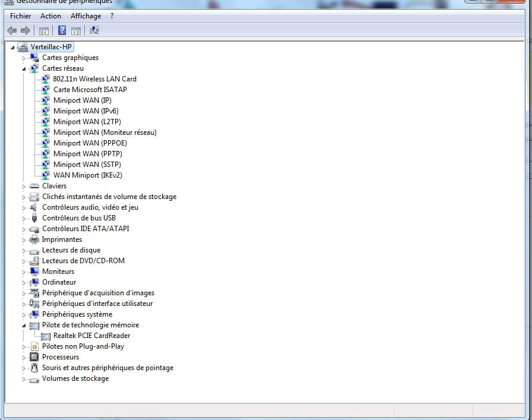
Task: Select Miniport WAN (IPv6)
Action: pos(86,111)
